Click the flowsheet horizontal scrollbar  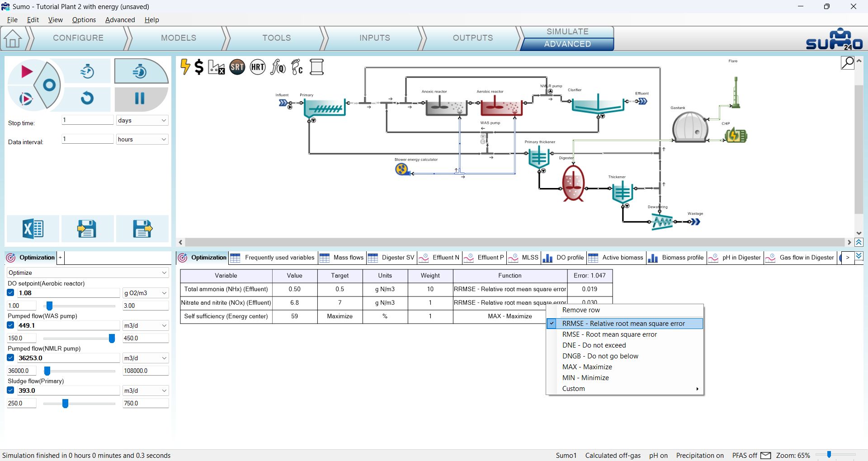click(x=515, y=243)
